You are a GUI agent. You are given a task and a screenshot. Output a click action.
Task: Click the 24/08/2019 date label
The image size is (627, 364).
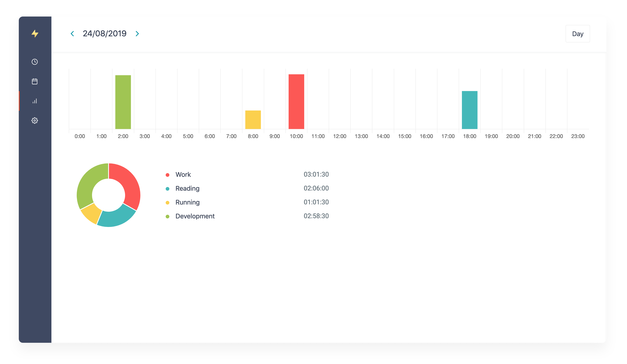(x=104, y=34)
